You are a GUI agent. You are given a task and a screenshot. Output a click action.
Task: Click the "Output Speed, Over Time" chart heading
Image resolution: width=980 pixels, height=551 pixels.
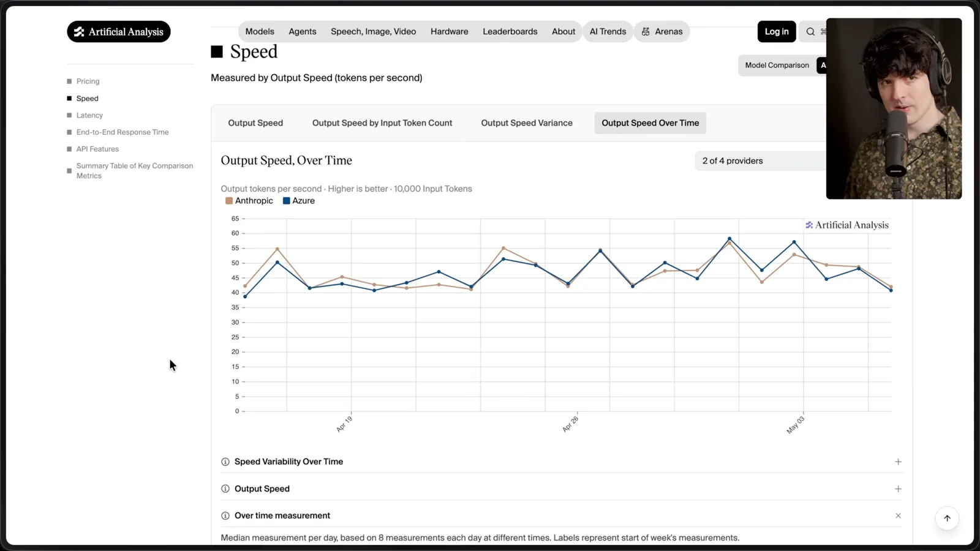287,160
